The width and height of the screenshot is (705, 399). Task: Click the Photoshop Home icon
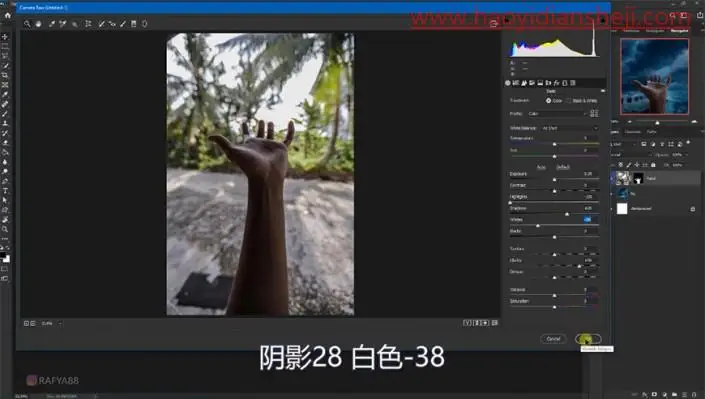[7, 15]
